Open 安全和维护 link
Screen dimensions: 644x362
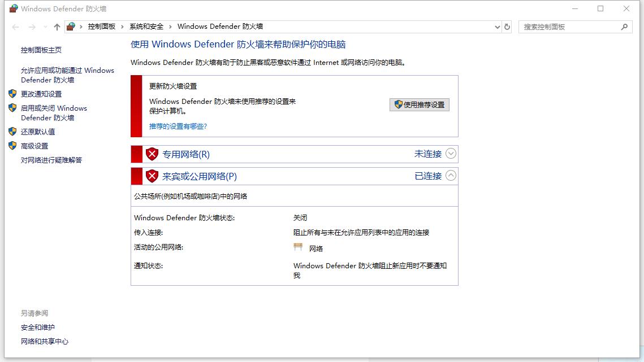38,328
